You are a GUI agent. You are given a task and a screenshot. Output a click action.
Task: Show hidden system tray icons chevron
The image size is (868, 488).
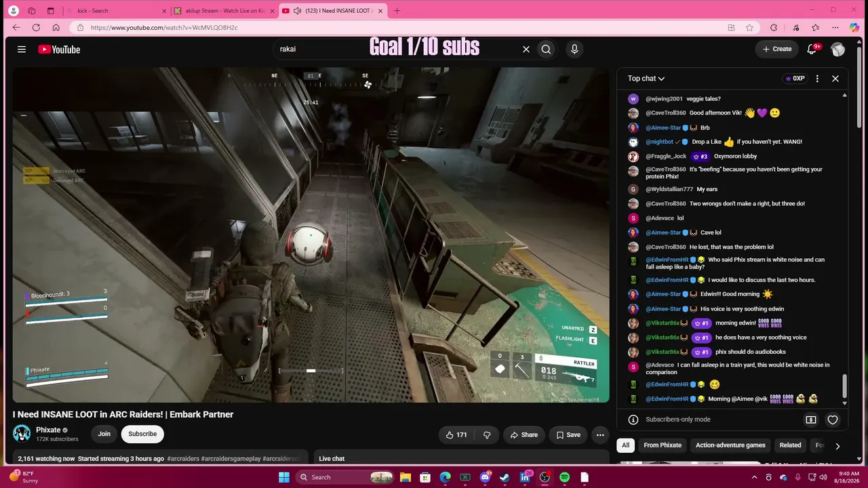click(x=754, y=477)
